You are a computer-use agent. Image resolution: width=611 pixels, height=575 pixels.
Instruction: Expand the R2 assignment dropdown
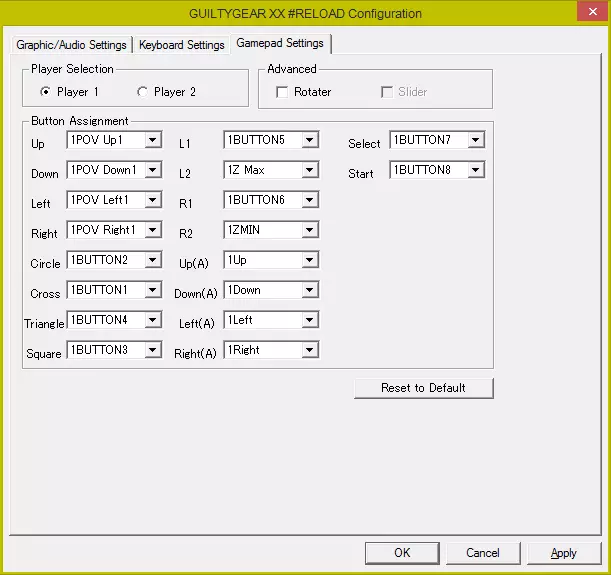coord(271,230)
